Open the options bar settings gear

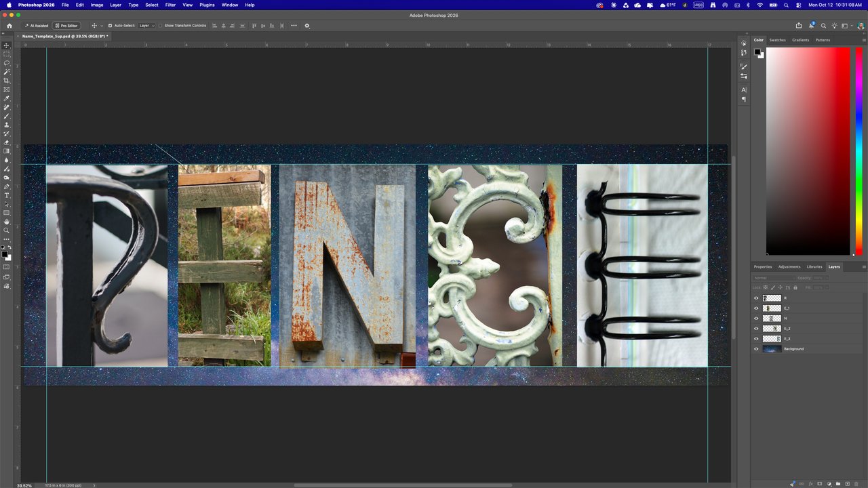tap(307, 26)
